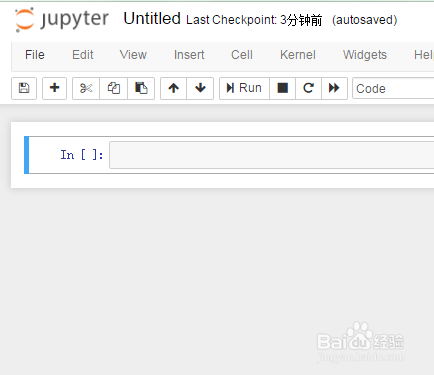Insert a cell below with the plus icon
Image resolution: width=434 pixels, height=375 pixels.
[x=54, y=88]
